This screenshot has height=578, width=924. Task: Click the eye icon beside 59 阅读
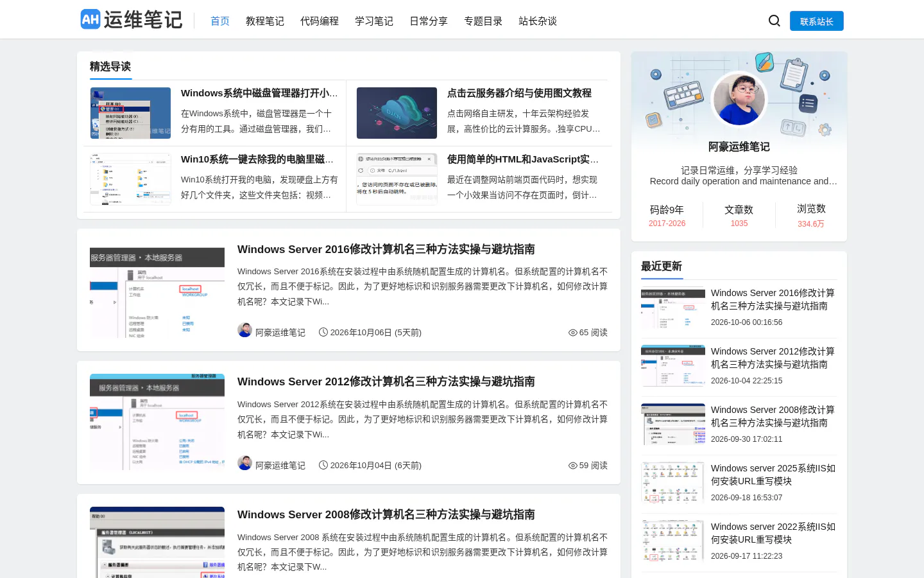click(x=573, y=466)
